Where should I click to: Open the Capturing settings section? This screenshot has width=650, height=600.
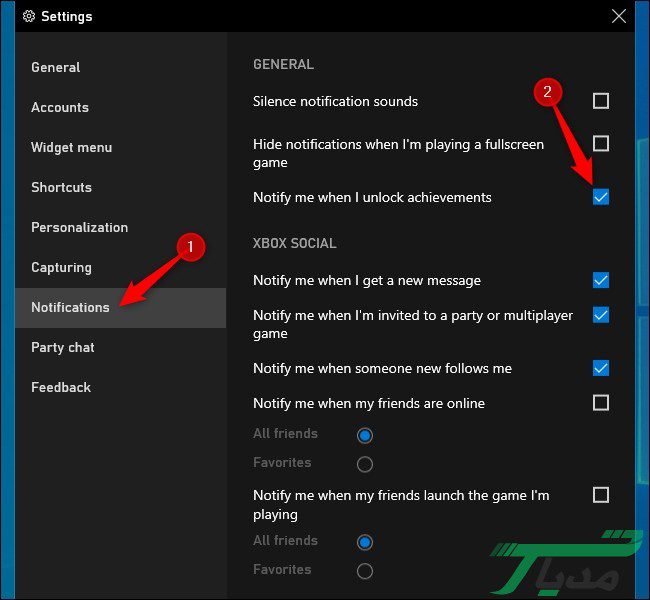[61, 267]
